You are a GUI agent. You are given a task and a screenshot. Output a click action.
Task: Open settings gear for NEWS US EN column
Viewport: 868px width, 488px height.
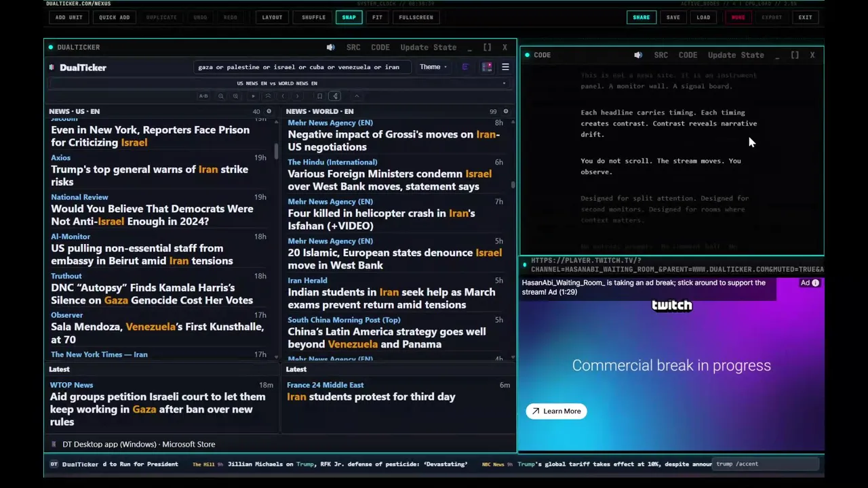(269, 111)
